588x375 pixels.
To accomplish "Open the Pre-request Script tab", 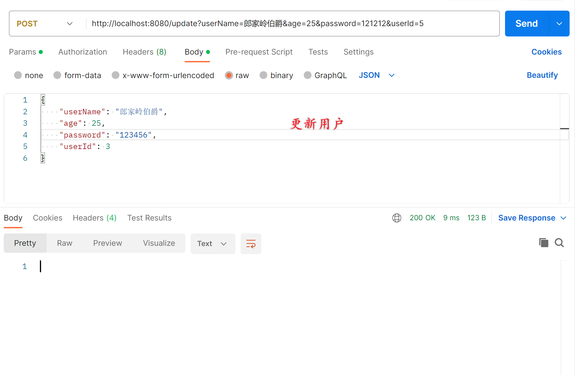I will (x=259, y=52).
